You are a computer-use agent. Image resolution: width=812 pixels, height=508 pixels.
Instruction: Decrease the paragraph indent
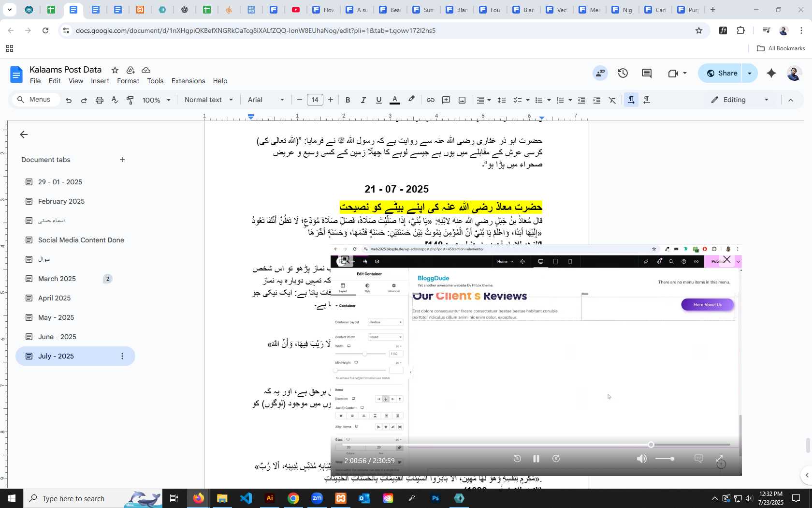(x=581, y=100)
